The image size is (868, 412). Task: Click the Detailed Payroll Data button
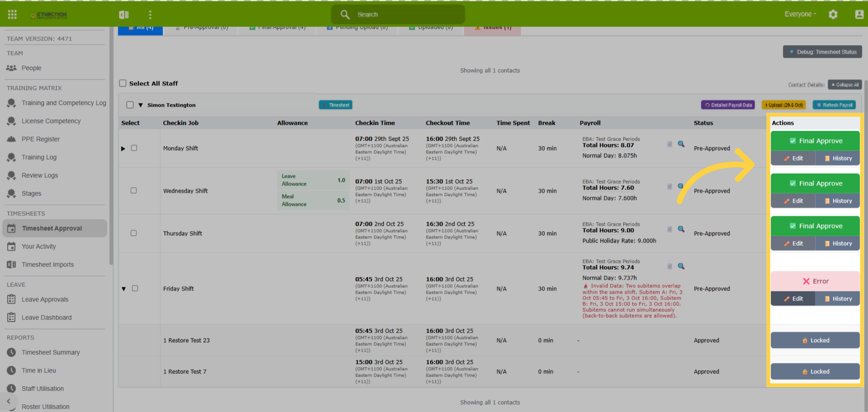728,105
